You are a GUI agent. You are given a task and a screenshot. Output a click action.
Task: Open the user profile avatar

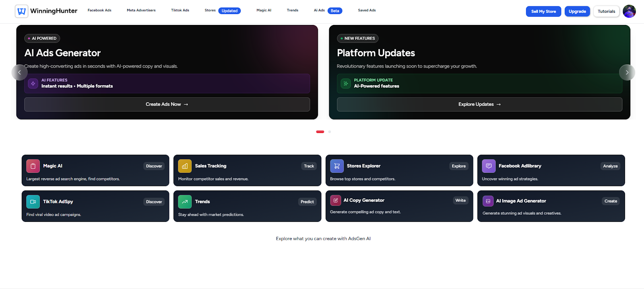coord(629,11)
